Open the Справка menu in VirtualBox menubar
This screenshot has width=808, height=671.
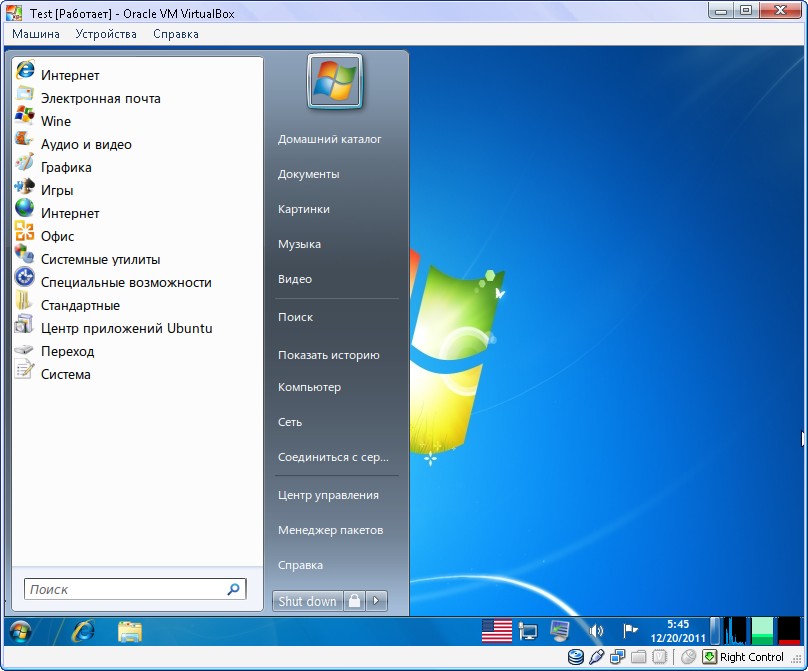176,34
